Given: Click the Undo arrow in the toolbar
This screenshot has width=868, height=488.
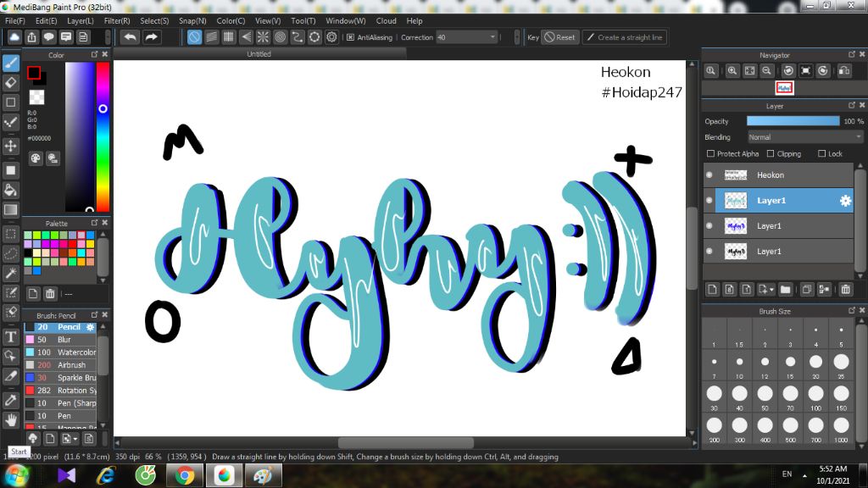Looking at the screenshot, I should (129, 36).
